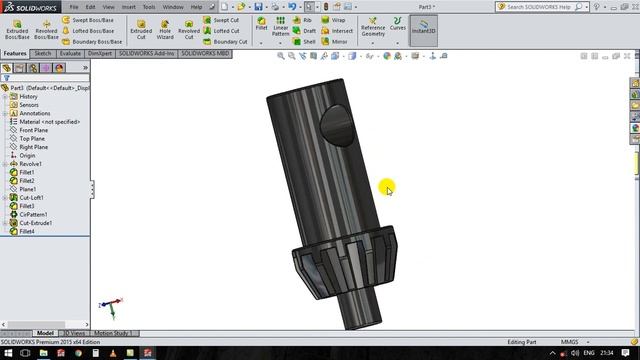640x360 pixels.
Task: Click Zoom to Fit in view toolbar
Action: (x=281, y=56)
